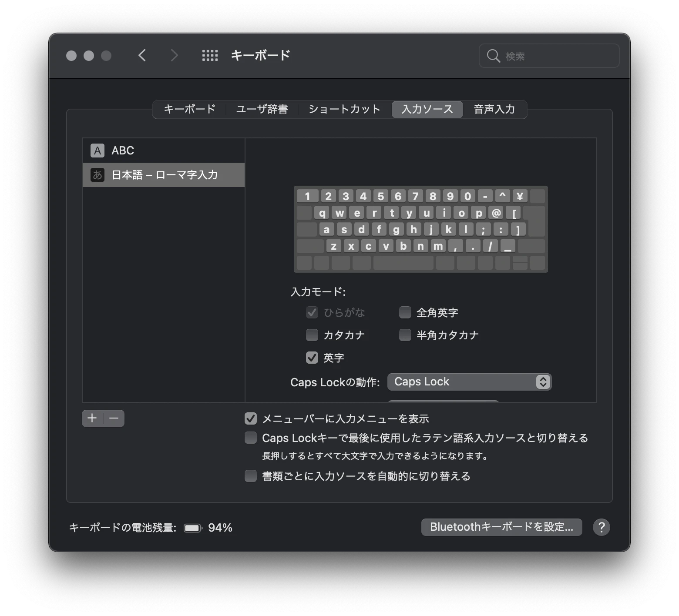
Task: Click the m key in keyboard preview
Action: [x=438, y=246]
